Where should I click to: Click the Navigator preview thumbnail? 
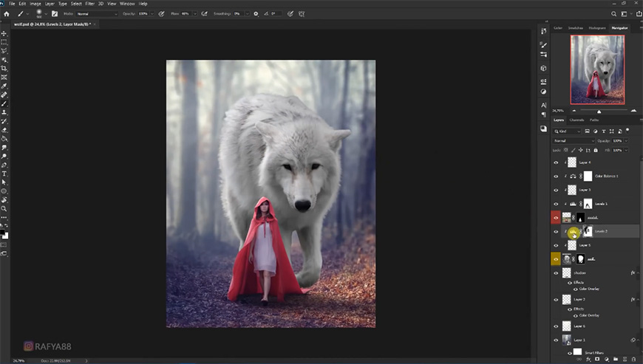click(x=597, y=69)
